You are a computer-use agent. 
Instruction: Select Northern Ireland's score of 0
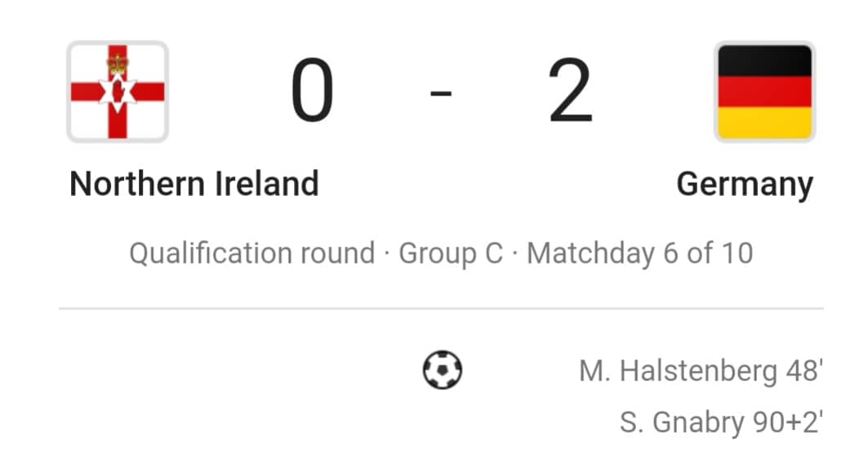click(312, 91)
